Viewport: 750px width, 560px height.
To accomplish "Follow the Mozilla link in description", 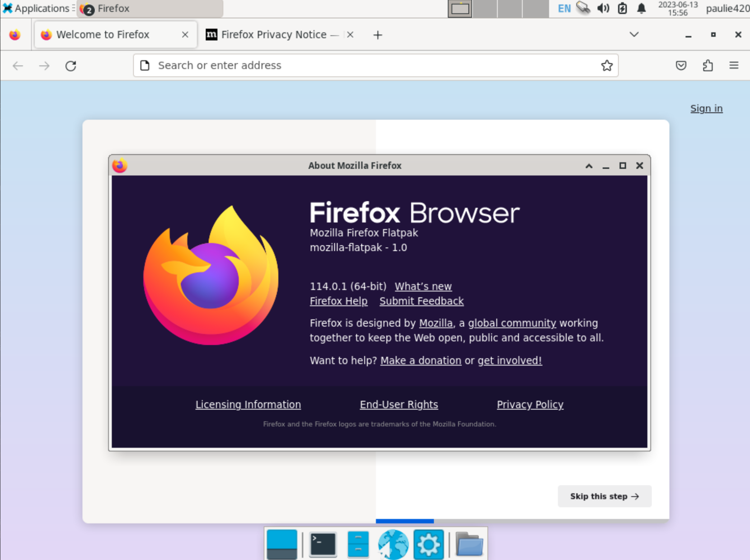I will 436,323.
